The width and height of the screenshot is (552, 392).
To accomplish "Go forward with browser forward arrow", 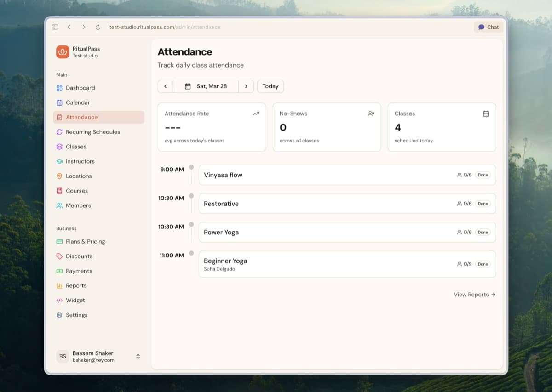I will tap(84, 27).
